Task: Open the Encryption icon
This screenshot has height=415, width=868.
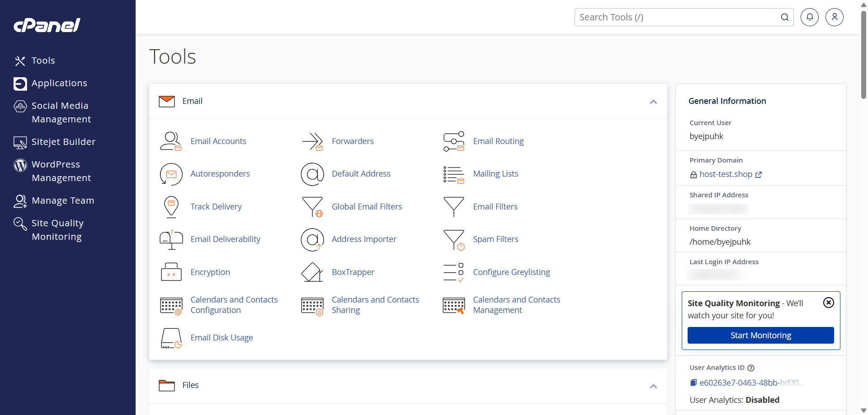Action: click(171, 272)
